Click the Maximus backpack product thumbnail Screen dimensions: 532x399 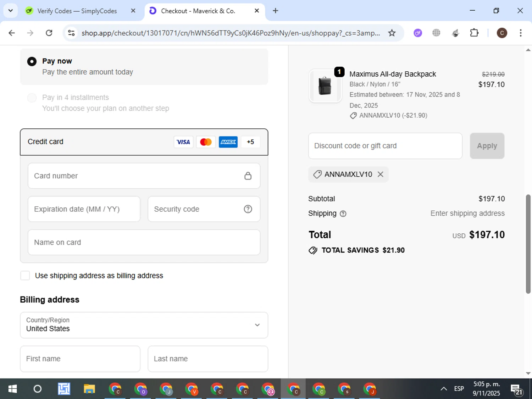click(325, 86)
